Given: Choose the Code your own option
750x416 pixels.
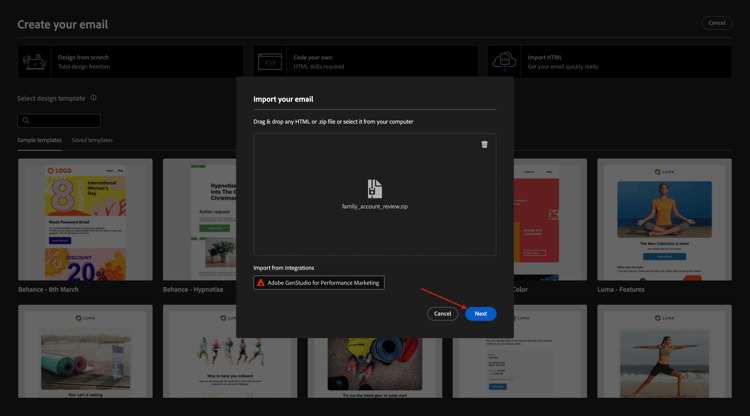Looking at the screenshot, I should [x=365, y=62].
